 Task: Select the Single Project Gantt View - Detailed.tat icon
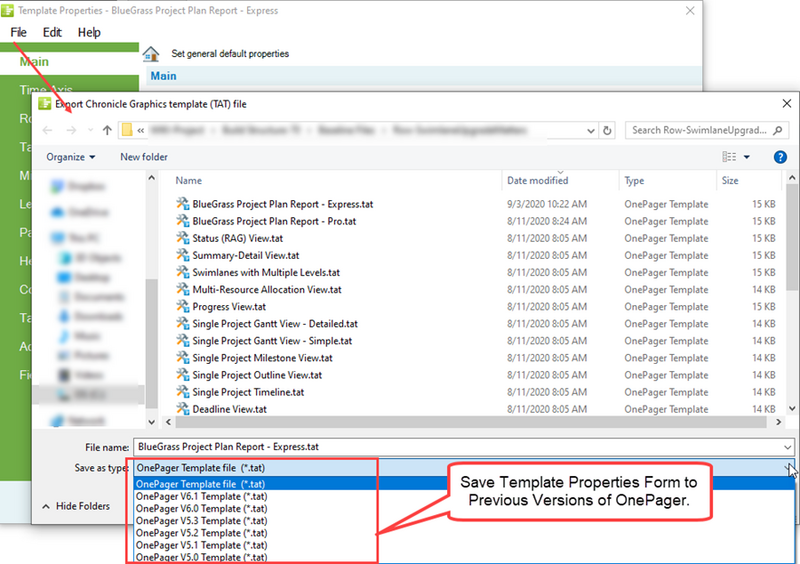pos(183,323)
